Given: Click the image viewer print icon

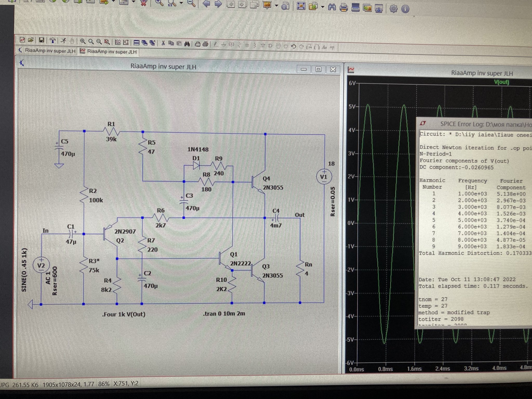Looking at the screenshot, I should click(344, 8).
